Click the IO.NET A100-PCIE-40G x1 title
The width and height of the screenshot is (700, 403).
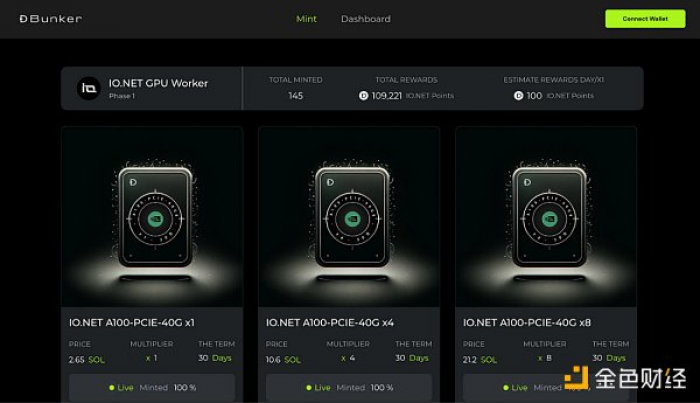(x=132, y=323)
